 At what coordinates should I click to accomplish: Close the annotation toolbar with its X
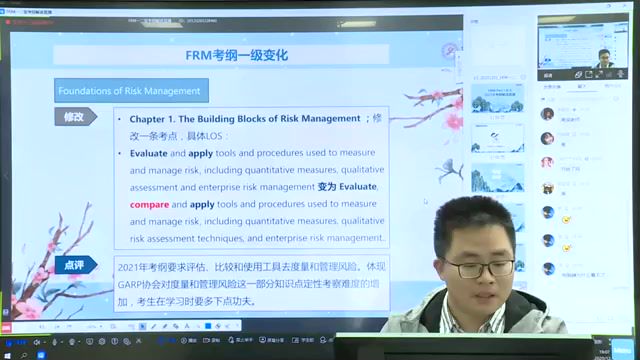click(x=237, y=326)
